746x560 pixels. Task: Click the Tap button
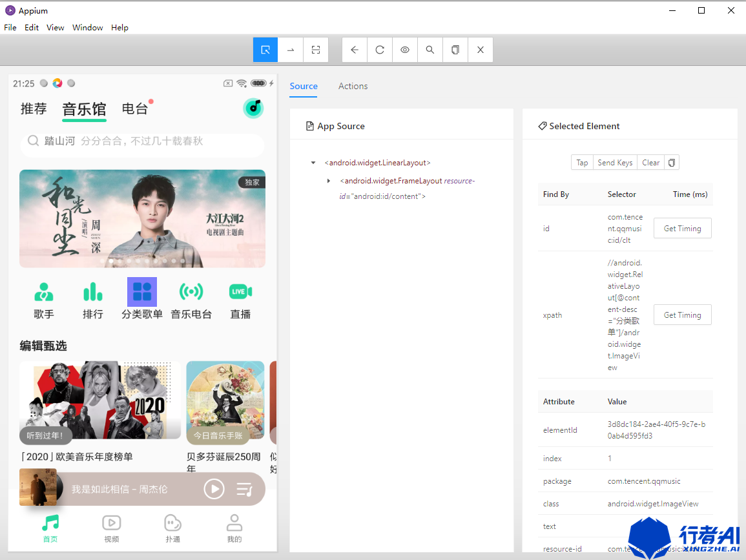[x=583, y=163]
